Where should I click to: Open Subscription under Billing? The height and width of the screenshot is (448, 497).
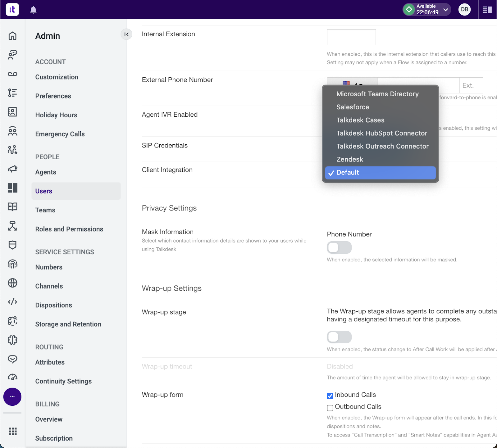click(54, 438)
